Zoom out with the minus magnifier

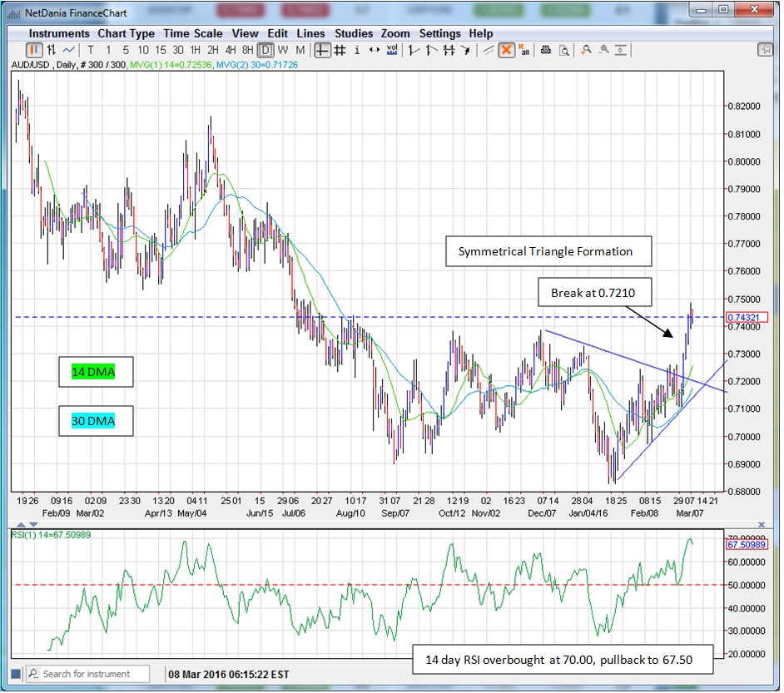[x=604, y=50]
